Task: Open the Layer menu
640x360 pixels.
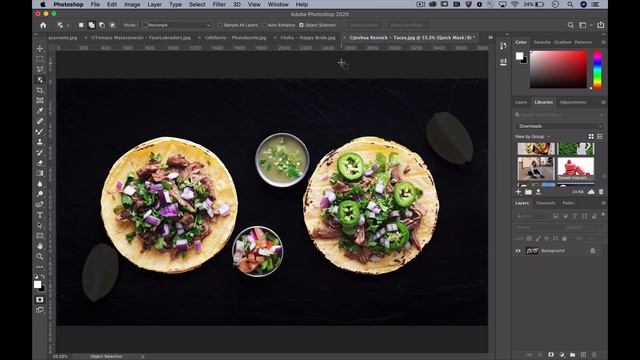Action: (154, 4)
